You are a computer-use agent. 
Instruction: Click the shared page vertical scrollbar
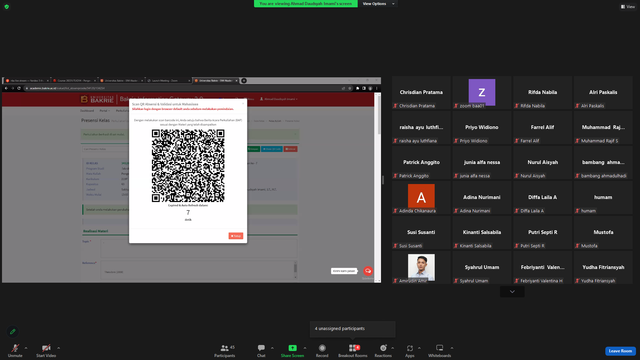point(378,188)
